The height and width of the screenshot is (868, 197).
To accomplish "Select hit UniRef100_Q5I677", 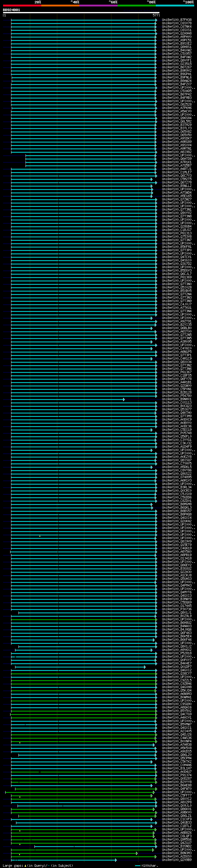I will (177, 409).
